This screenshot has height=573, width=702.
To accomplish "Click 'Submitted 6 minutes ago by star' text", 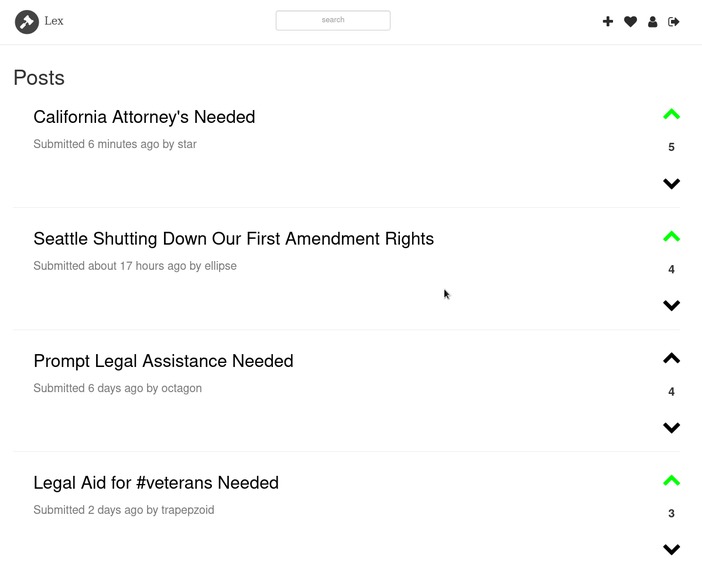I will coord(115,144).
